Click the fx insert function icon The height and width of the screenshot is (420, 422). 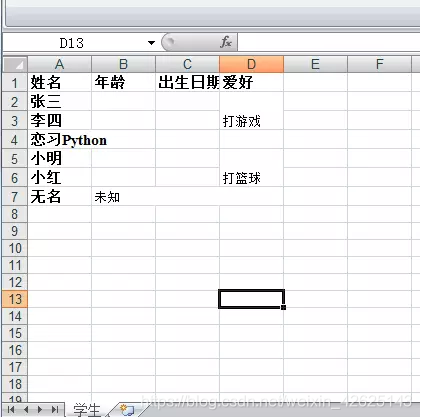click(x=226, y=42)
